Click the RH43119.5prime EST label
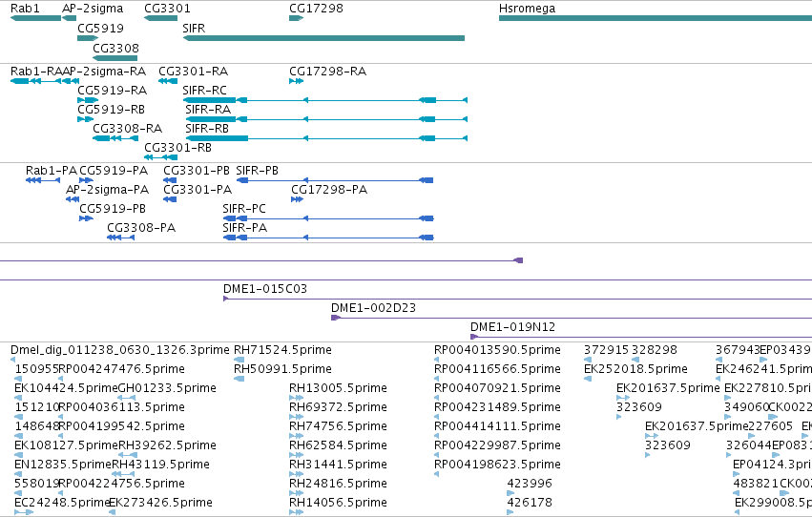Viewport: 812px width, 517px height. pyautogui.click(x=160, y=465)
